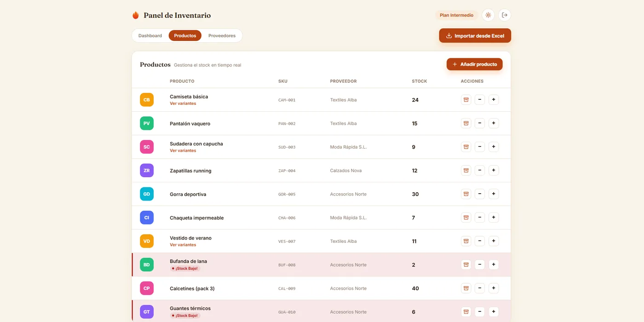The image size is (644, 322).
Task: Expand Ver variantes under Camiseta básica
Action: [183, 103]
